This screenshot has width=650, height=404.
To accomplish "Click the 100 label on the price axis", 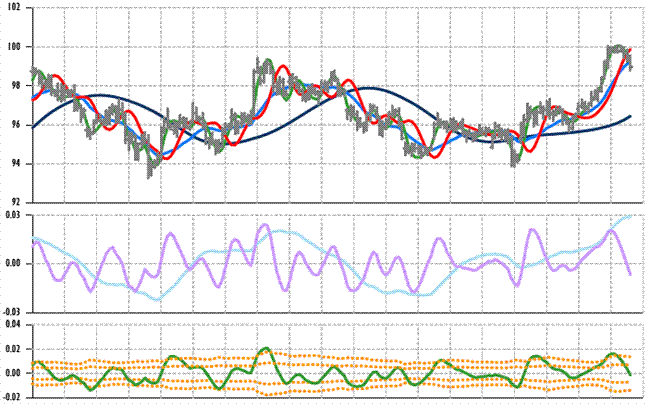I will click(13, 46).
